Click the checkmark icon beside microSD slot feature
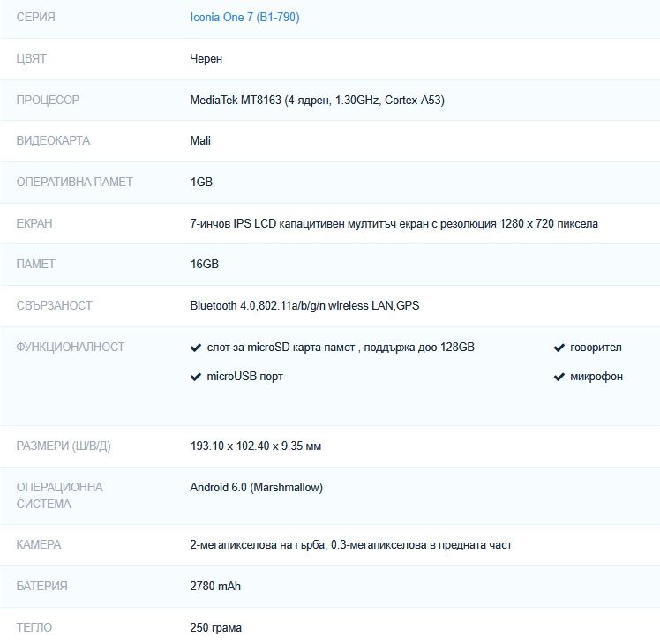This screenshot has height=644, width=660. pos(196,348)
